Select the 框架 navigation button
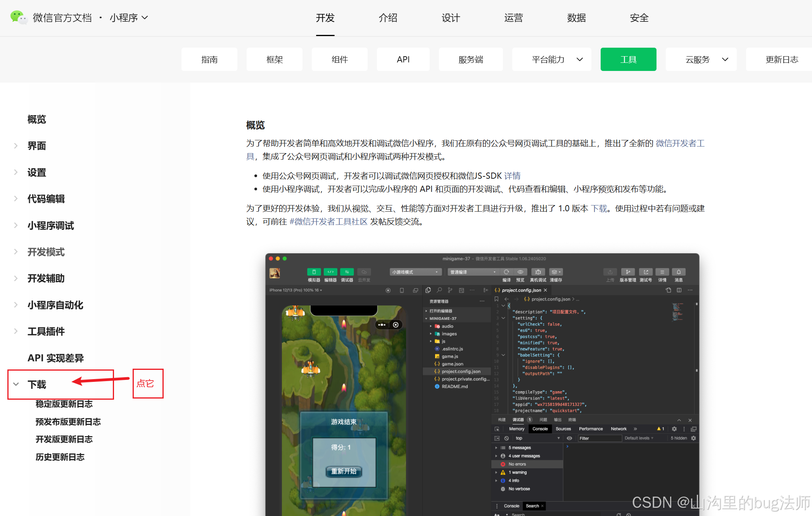The image size is (812, 516). tap(275, 59)
